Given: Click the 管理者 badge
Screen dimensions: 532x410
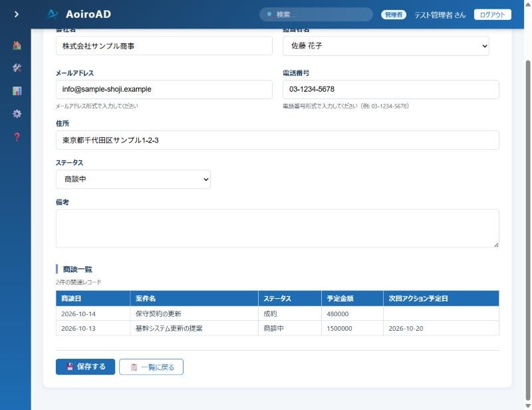Looking at the screenshot, I should [394, 15].
